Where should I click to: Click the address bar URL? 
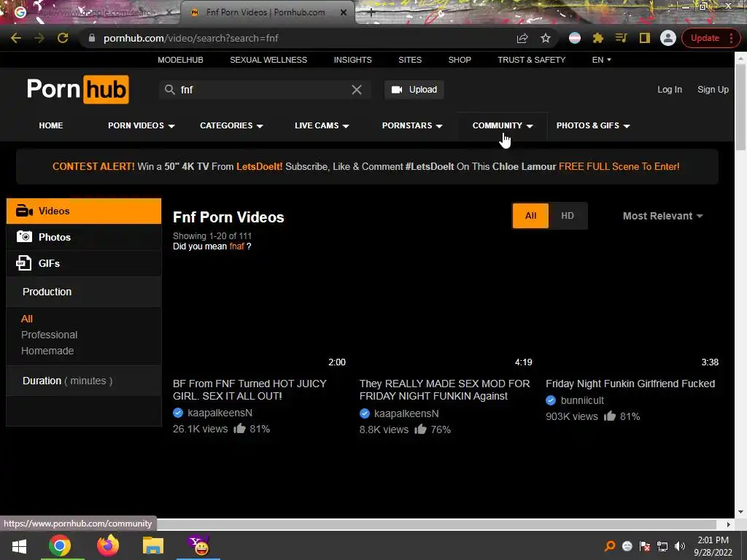tap(191, 38)
